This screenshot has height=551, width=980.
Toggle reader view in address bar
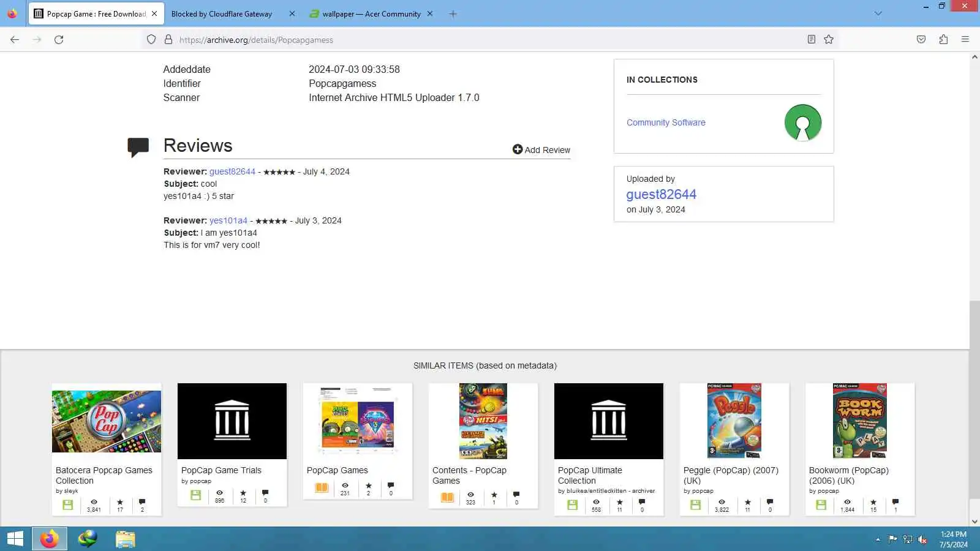[812, 40]
